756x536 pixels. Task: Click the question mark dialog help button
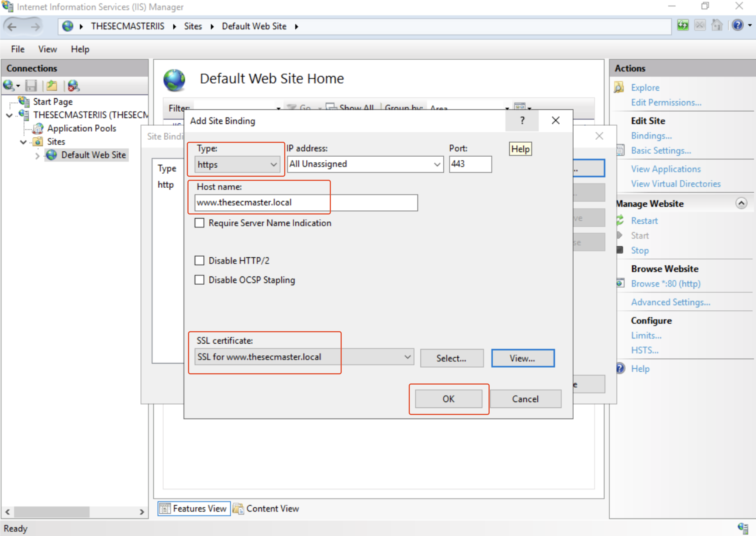(x=522, y=120)
